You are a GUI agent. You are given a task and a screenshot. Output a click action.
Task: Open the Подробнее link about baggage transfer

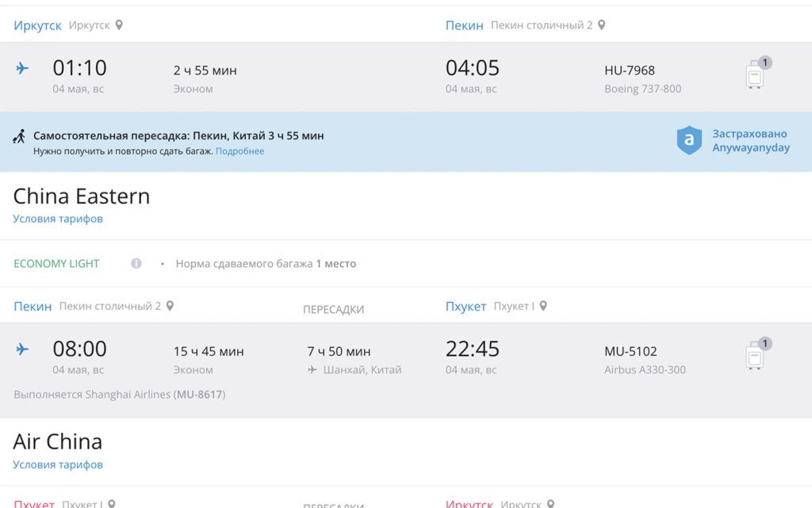point(239,151)
